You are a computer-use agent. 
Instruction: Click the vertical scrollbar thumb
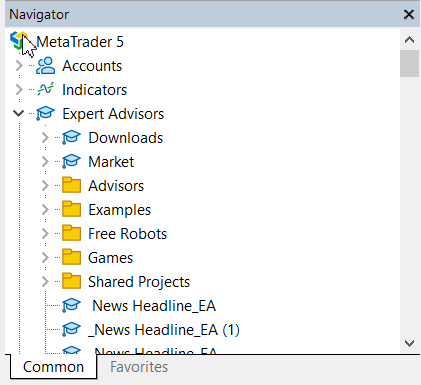coord(409,63)
